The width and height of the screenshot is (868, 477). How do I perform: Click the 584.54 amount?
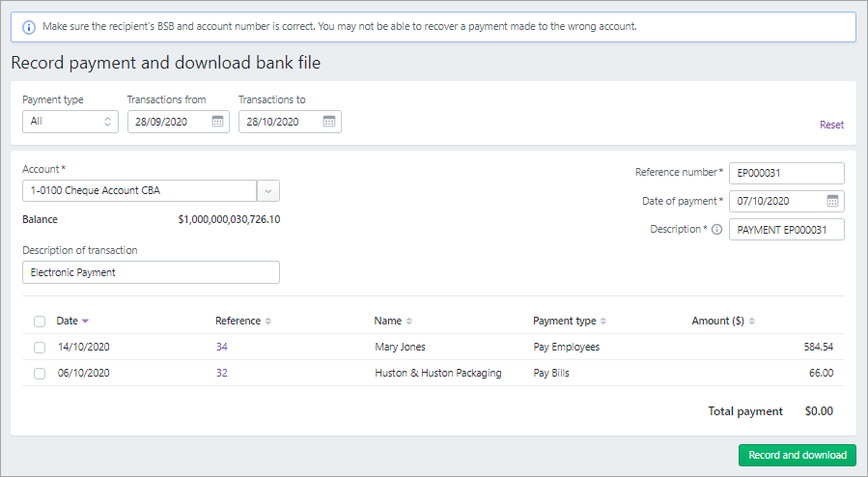tap(818, 347)
